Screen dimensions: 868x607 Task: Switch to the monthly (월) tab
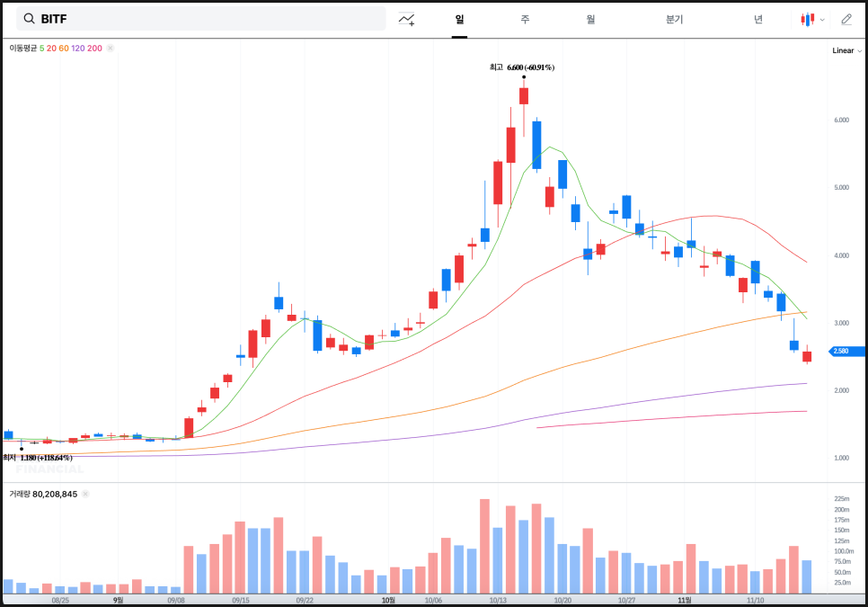pyautogui.click(x=590, y=19)
